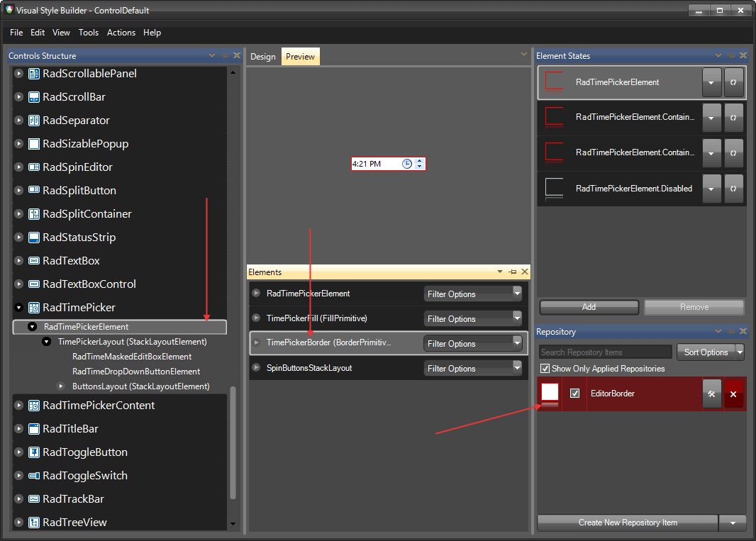Click the edit repository icon next to EditorBorder
Image resolution: width=756 pixels, height=541 pixels.
pos(711,394)
